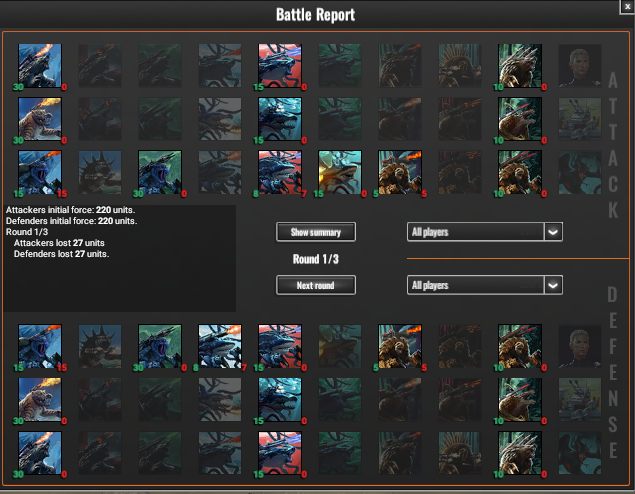Click Defense's red-background shark with 15 units
Screen dimensions: 635x494
[x=280, y=346]
